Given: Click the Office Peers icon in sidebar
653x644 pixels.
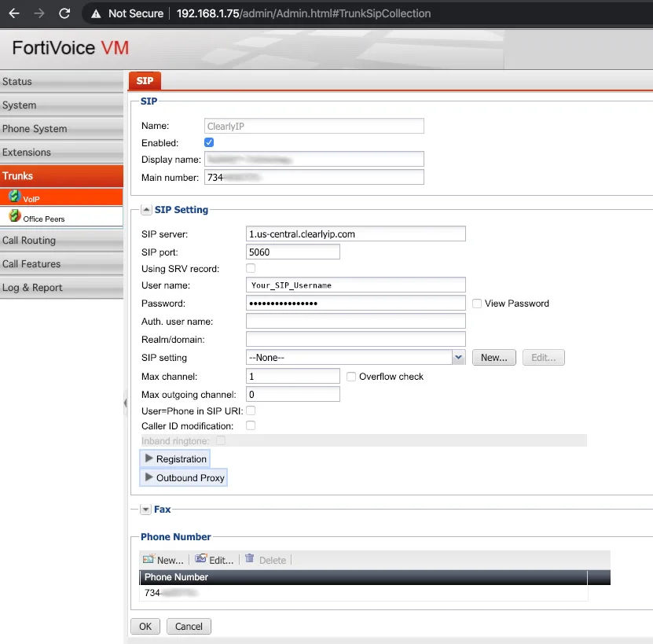Looking at the screenshot, I should (x=15, y=216).
